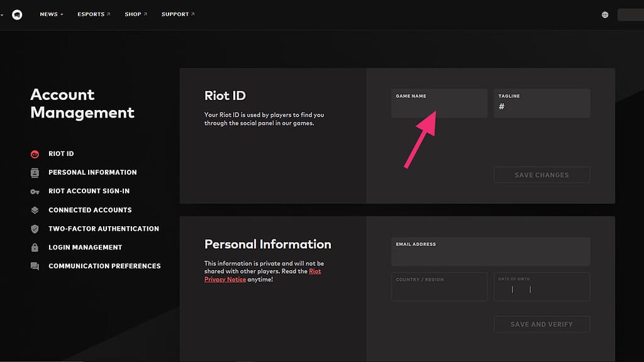The width and height of the screenshot is (644, 362).
Task: Click the Riot ID section heading
Action: point(225,96)
